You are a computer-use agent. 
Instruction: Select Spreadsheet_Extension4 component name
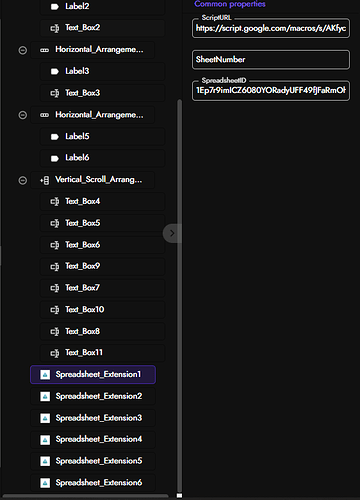(x=99, y=439)
